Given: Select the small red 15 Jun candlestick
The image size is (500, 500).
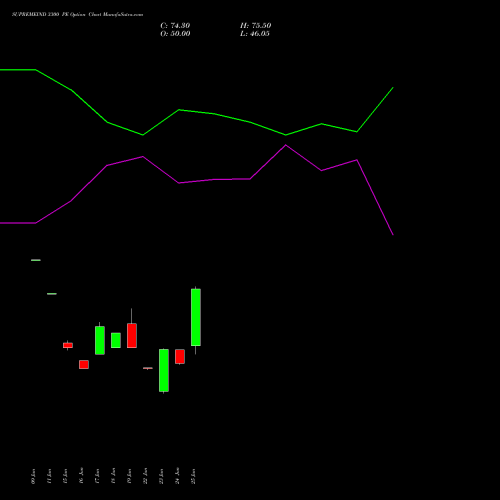Looking at the screenshot, I should pyautogui.click(x=68, y=345).
